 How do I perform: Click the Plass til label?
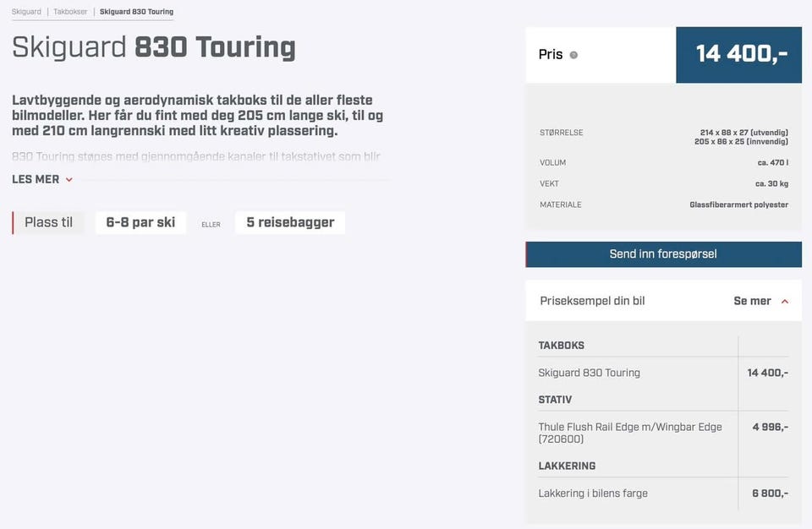[48, 222]
